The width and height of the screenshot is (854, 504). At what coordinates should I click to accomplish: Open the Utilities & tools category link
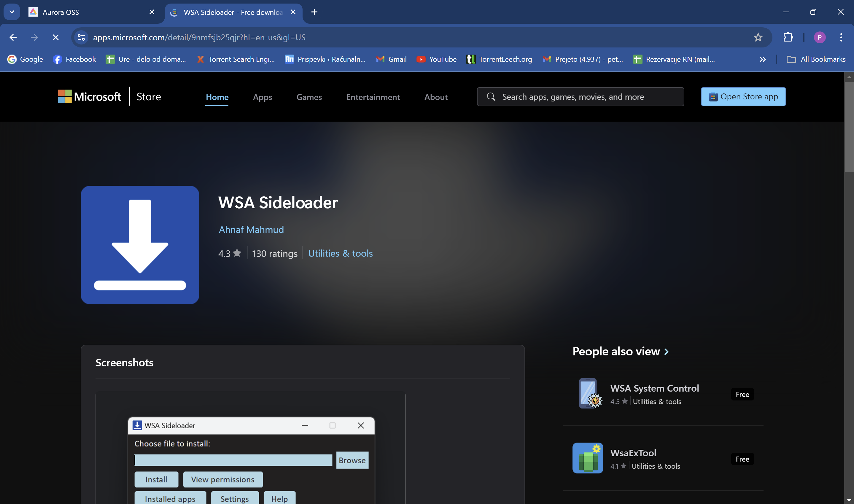pyautogui.click(x=340, y=253)
